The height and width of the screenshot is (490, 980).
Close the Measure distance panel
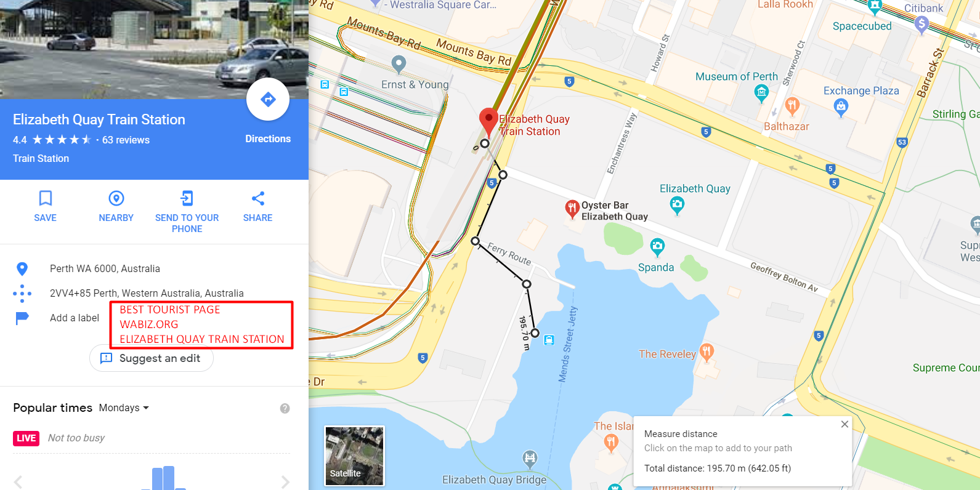click(844, 424)
